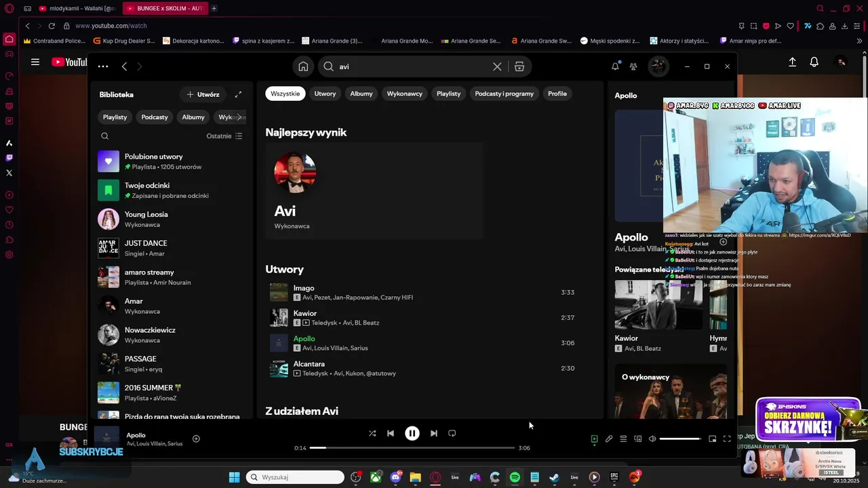Skip to previous track
Screen dimensions: 868x488
point(391,433)
